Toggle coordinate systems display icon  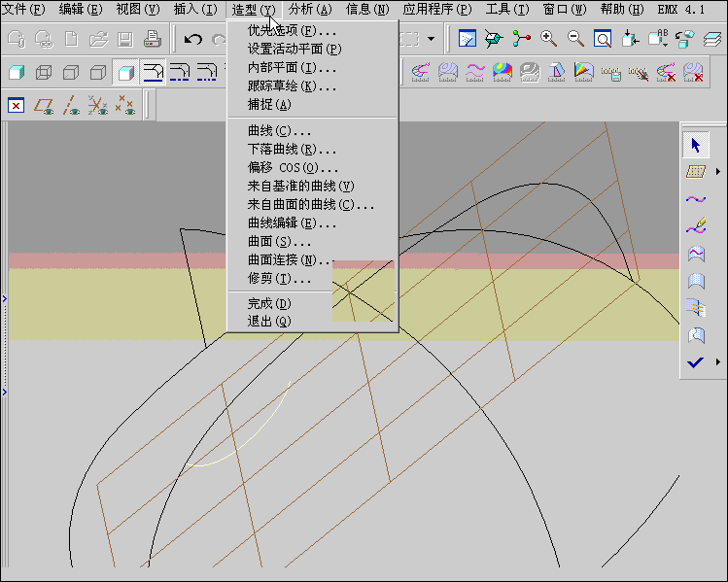coord(98,106)
